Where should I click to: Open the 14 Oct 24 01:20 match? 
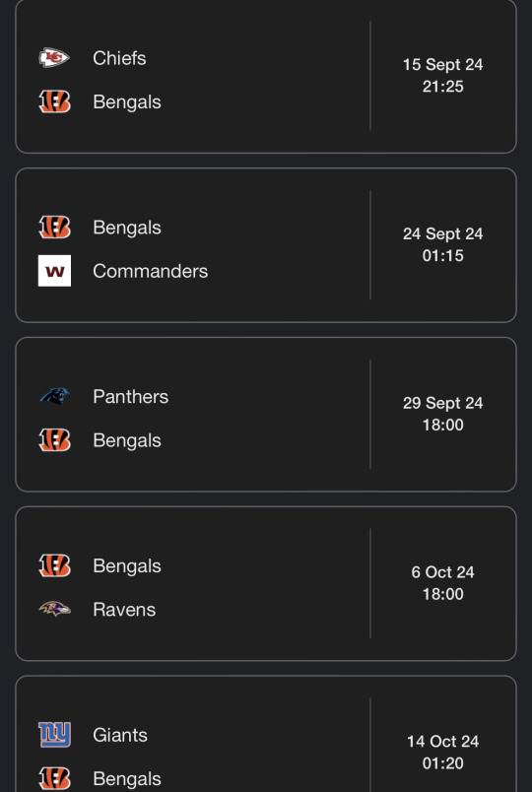click(x=266, y=734)
